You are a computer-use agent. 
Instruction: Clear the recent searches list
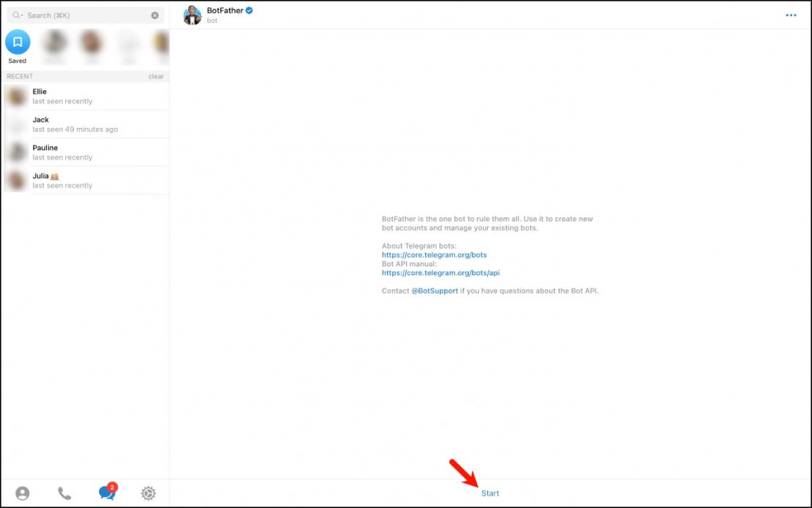pos(156,76)
